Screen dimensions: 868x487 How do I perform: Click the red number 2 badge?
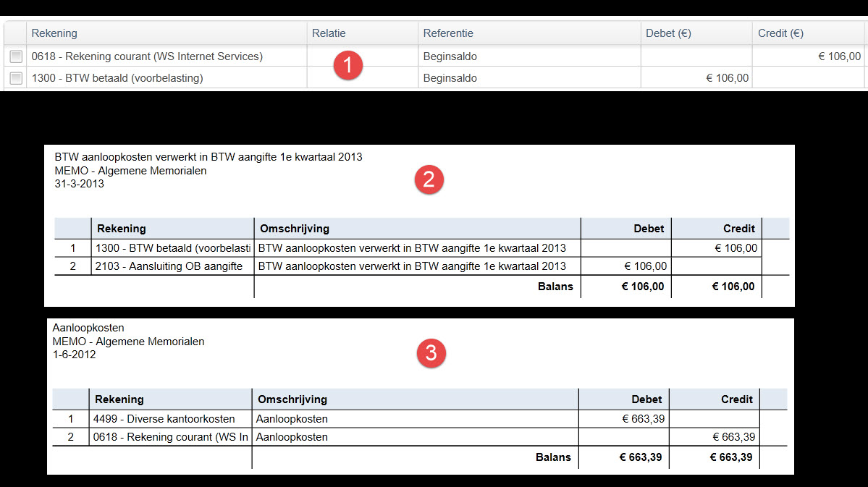tap(429, 179)
